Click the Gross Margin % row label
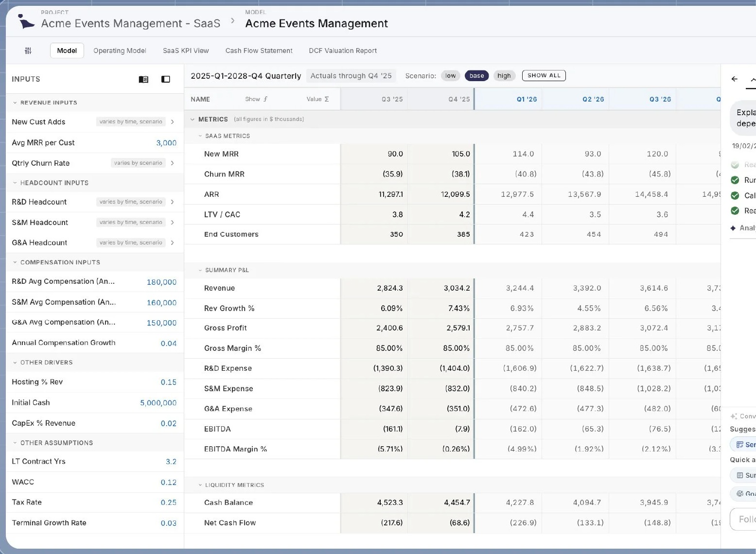The image size is (756, 554). [x=232, y=348]
